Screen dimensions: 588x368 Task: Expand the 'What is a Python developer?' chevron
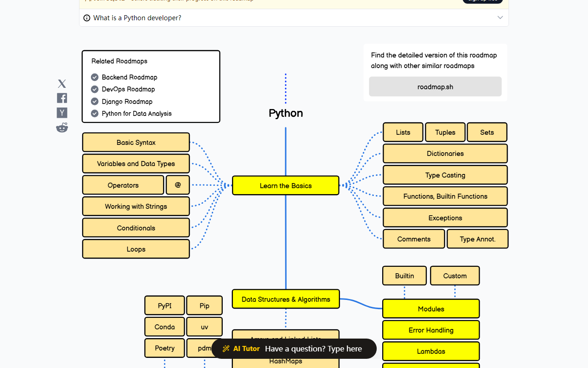(500, 17)
